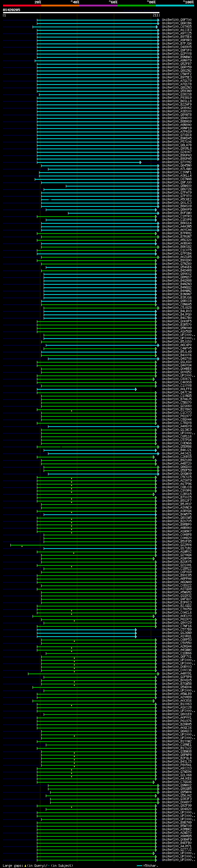The width and height of the screenshot is (197, 868).
Task: Select the UniRef100_A0LFF8 label
Action: (177, 389)
